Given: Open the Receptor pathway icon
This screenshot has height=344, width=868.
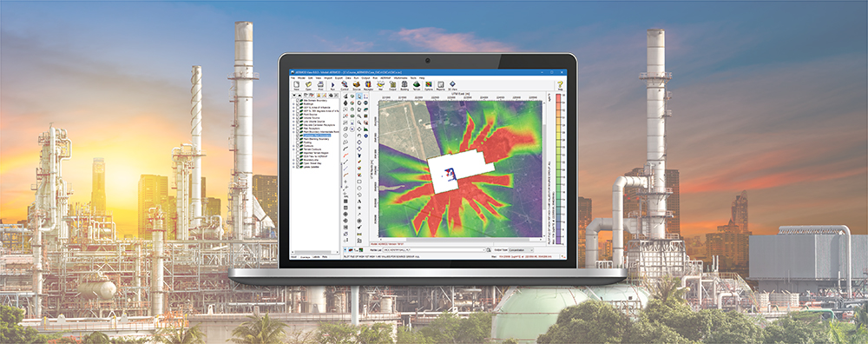Looking at the screenshot, I should (x=368, y=86).
